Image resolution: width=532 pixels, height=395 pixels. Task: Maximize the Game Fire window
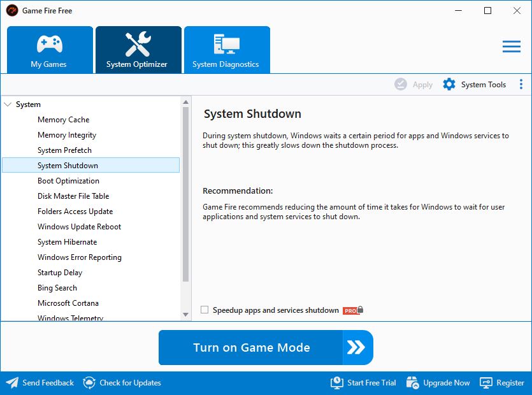tap(487, 11)
